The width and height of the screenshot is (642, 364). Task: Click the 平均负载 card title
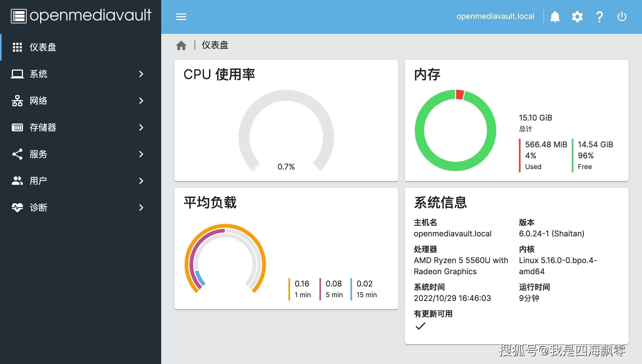click(210, 202)
